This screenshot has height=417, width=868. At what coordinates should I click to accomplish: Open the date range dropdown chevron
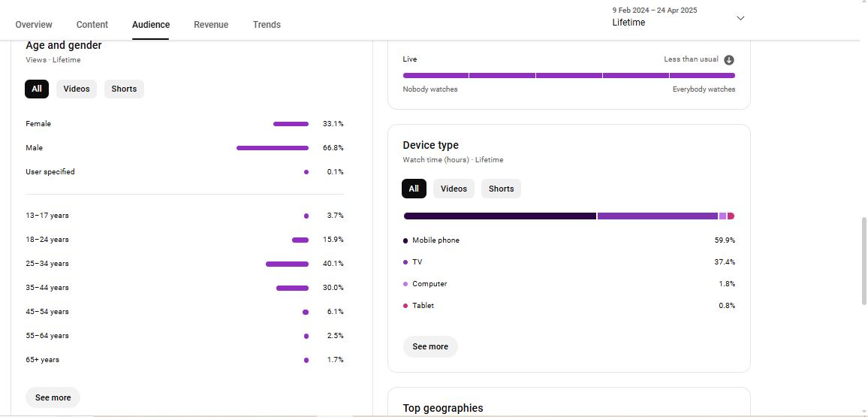[x=740, y=18]
